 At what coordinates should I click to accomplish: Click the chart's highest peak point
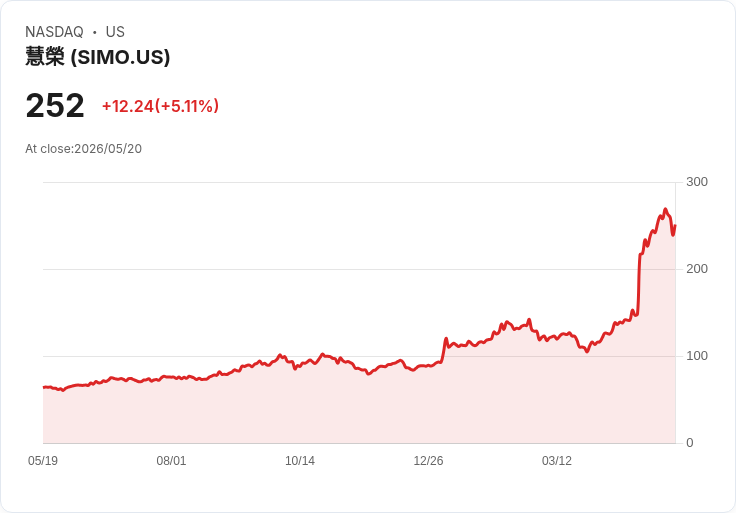[x=665, y=209]
